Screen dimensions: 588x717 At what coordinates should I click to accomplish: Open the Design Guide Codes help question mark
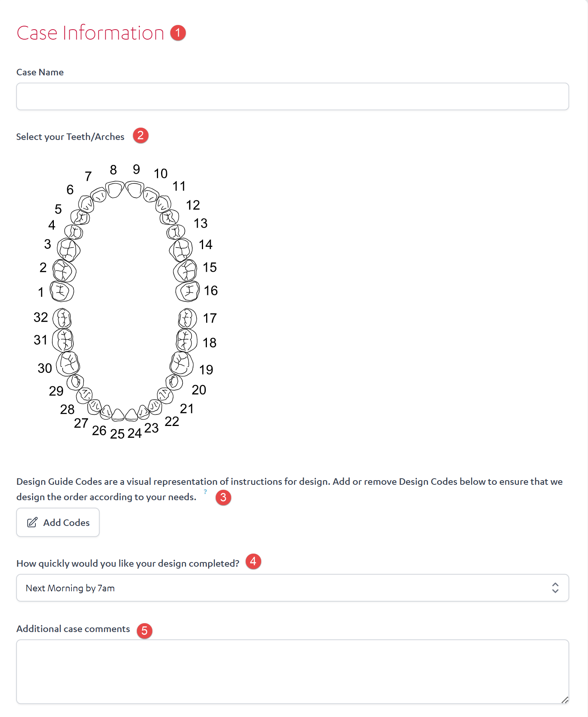pos(205,492)
